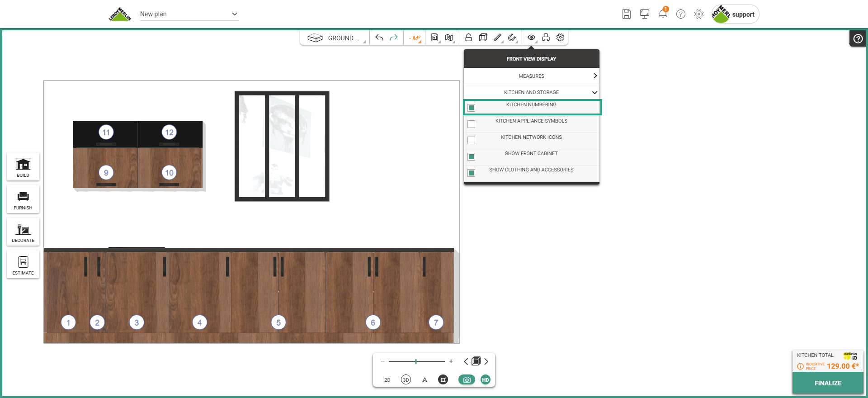
Task: Click the eye display options icon
Action: point(532,38)
